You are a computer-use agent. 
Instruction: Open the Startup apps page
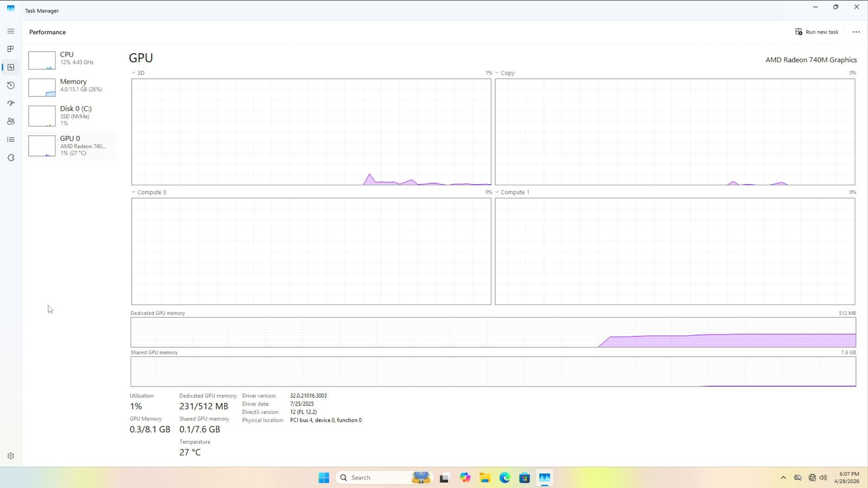(x=10, y=103)
